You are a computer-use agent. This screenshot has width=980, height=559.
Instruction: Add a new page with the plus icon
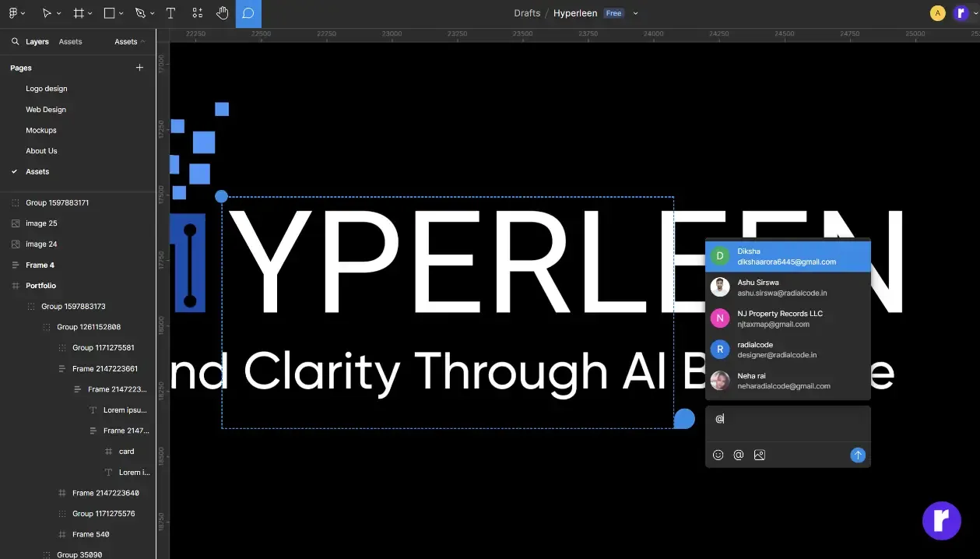pos(139,68)
